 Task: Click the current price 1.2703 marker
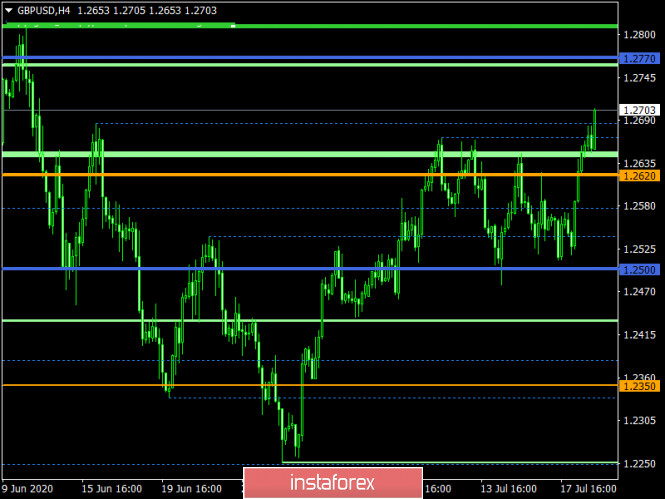click(639, 110)
